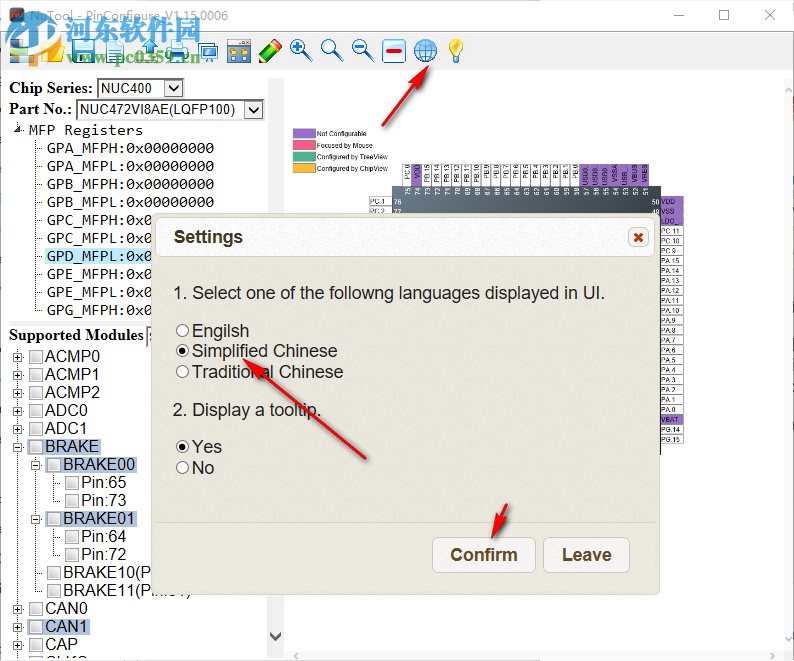Collapse the MFP Registers tree node

click(x=18, y=129)
